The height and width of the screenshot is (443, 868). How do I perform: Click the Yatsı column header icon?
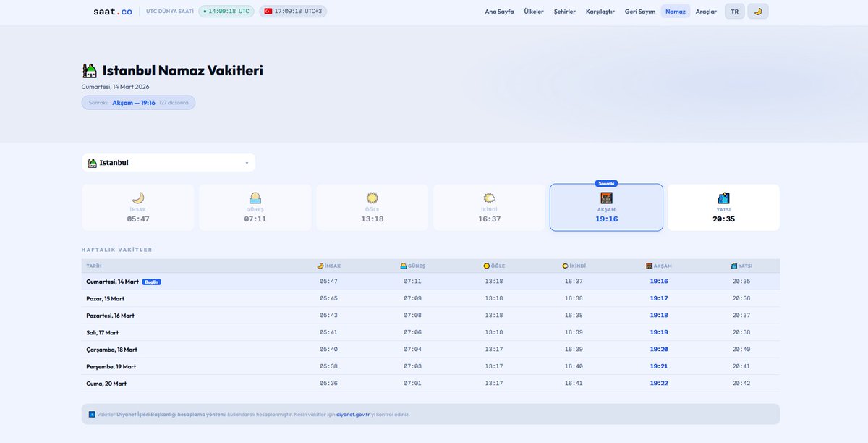pos(733,266)
